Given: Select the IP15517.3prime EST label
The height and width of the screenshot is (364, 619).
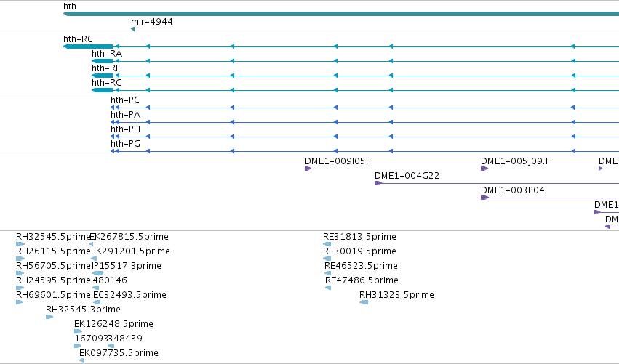Looking at the screenshot, I should pyautogui.click(x=127, y=266).
